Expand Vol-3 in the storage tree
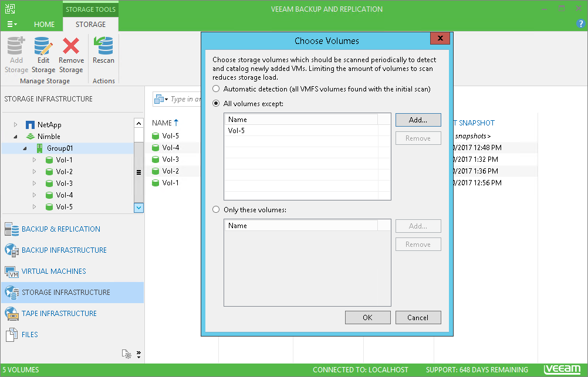The image size is (588, 377). pyautogui.click(x=34, y=184)
